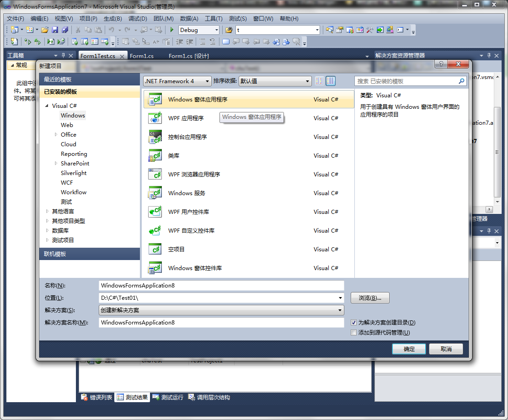
Task: Open the Debug configuration dropdown
Action: [199, 30]
